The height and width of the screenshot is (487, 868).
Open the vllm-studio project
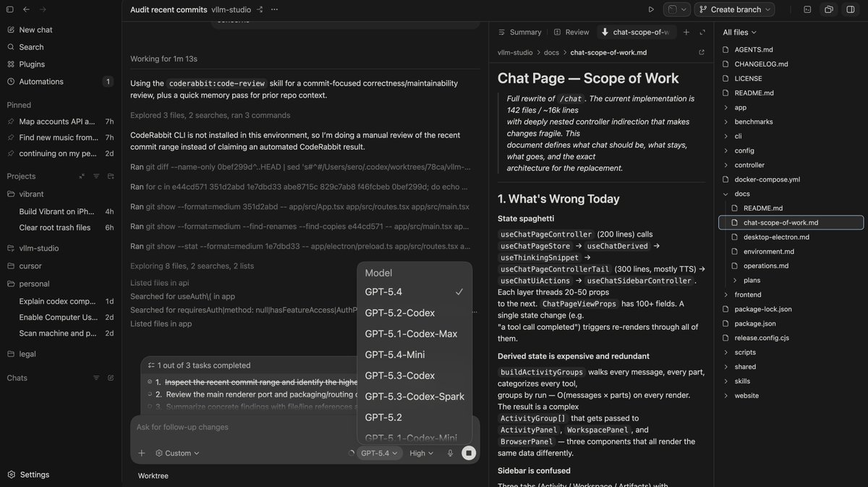tap(39, 248)
